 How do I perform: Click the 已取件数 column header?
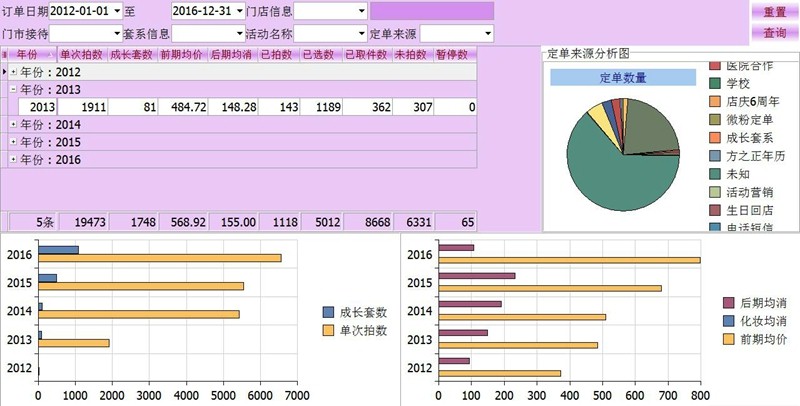click(366, 55)
